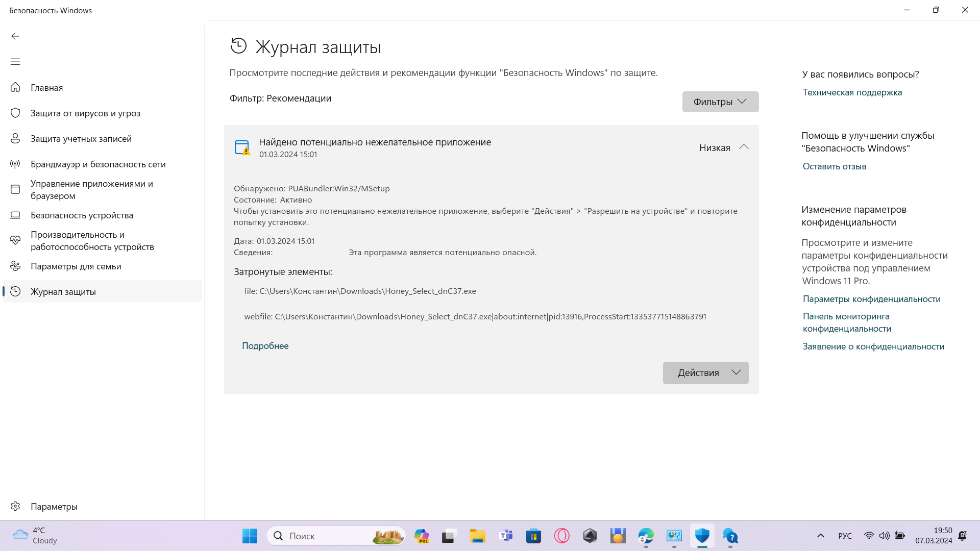Click the firewall antenna icon
980x551 pixels.
(15, 164)
